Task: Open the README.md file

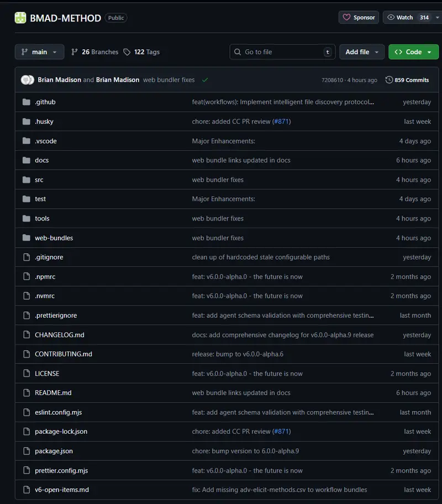Action: click(53, 393)
